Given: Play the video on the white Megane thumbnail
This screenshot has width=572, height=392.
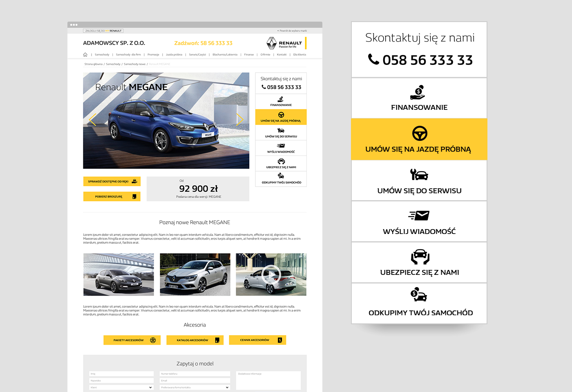Looking at the screenshot, I should click(x=271, y=275).
